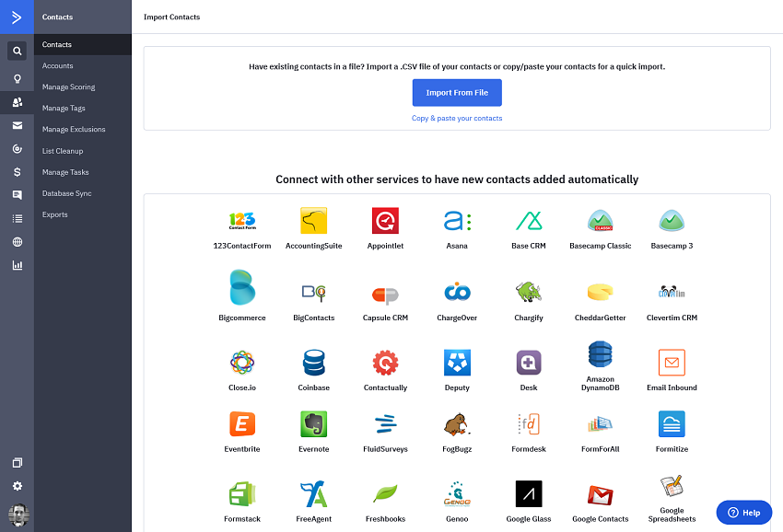
Task: Click the copy pages icon in sidebar
Action: click(17, 463)
